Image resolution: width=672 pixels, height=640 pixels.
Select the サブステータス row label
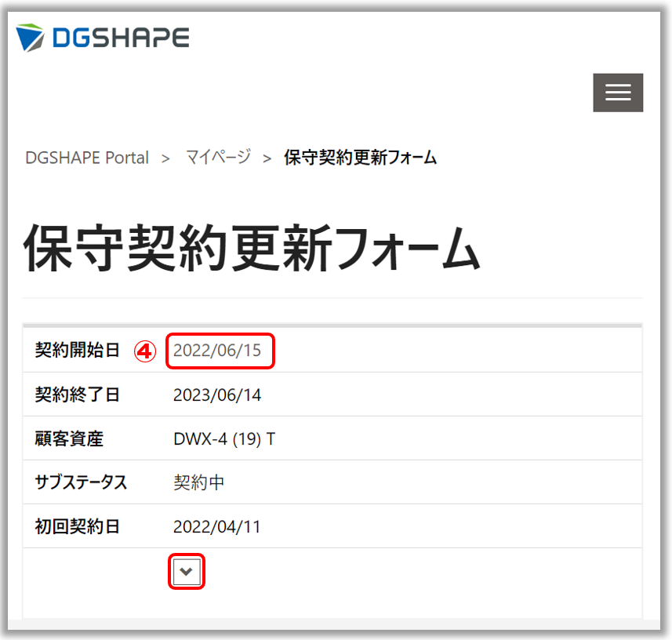pyautogui.click(x=82, y=482)
